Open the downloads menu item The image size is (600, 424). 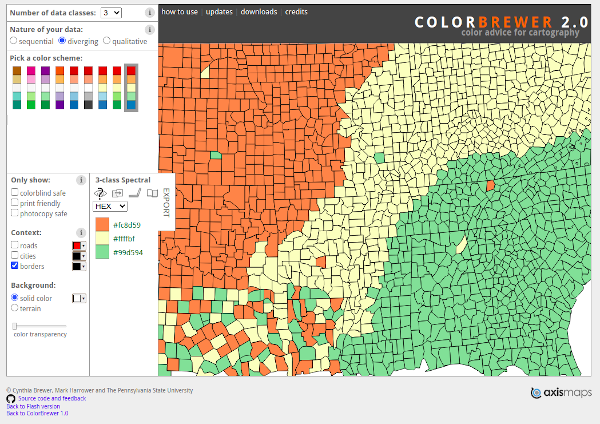259,12
